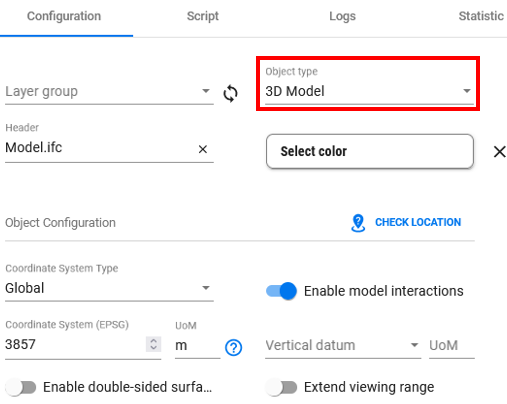Toggle Enable model interactions switch
507x404 pixels.
point(281,291)
